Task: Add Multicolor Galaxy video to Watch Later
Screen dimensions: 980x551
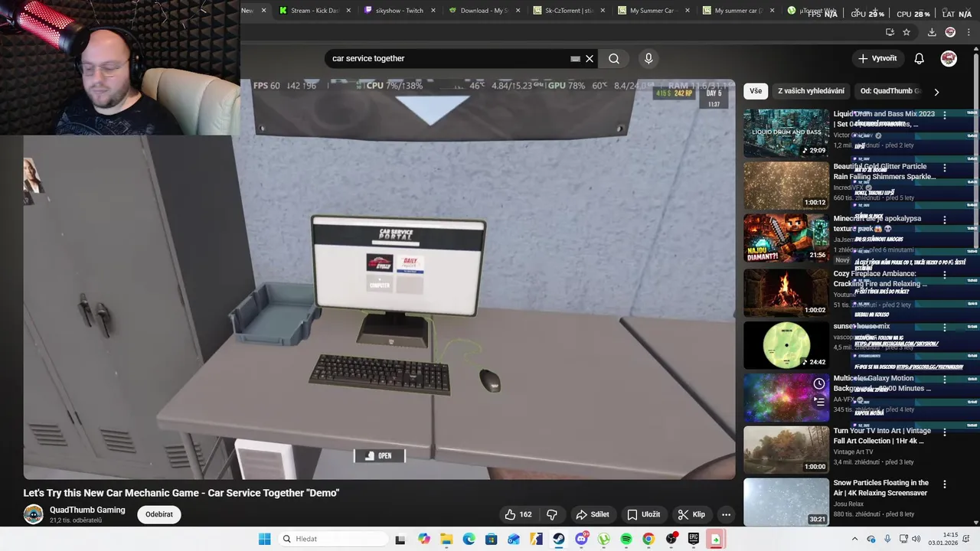Action: point(819,383)
